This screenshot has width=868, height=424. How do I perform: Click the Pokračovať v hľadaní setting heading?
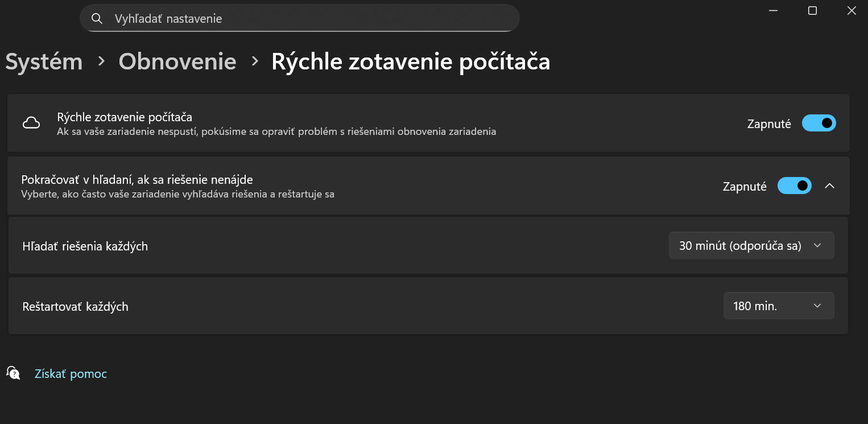pyautogui.click(x=137, y=180)
